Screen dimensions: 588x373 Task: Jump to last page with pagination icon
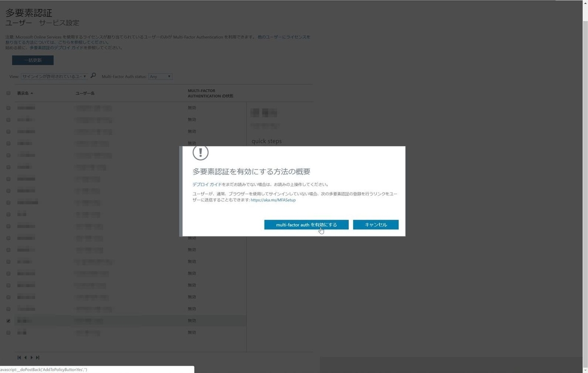[38, 357]
